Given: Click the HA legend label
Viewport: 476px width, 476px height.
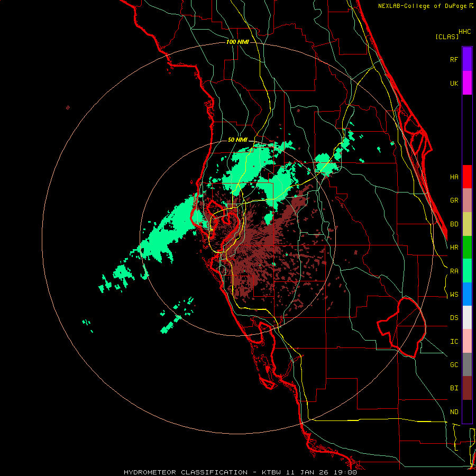Looking at the screenshot, I should (x=454, y=177).
